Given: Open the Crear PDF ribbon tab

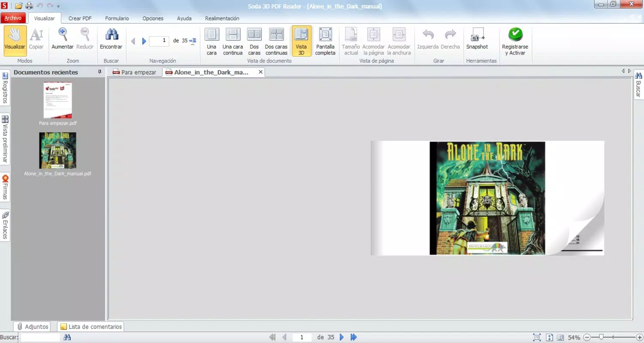Looking at the screenshot, I should 80,18.
